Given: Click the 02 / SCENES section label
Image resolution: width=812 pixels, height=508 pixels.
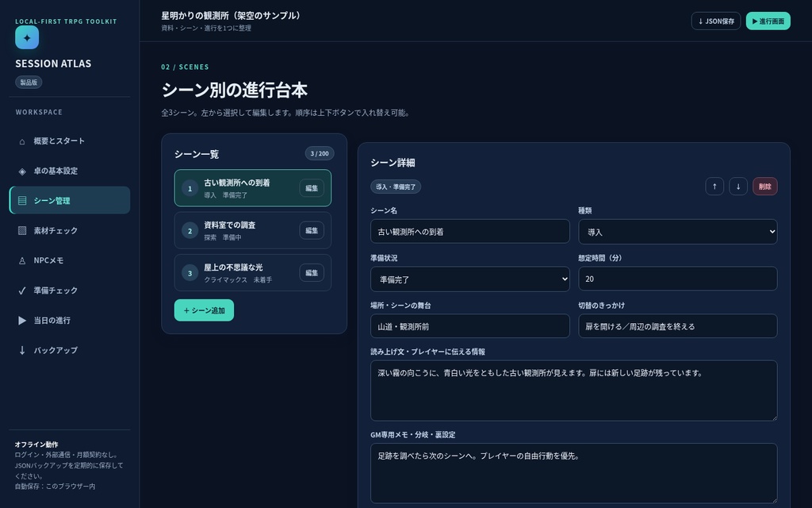Looking at the screenshot, I should click(185, 67).
